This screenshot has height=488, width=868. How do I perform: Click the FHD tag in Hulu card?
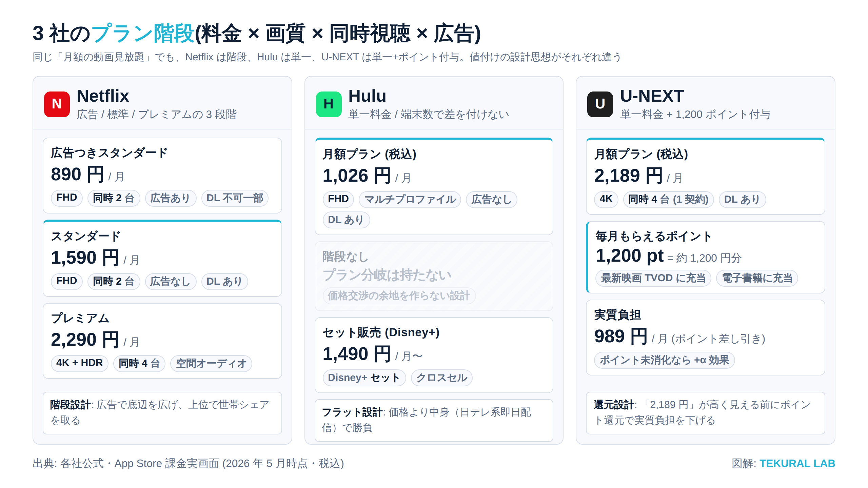338,199
